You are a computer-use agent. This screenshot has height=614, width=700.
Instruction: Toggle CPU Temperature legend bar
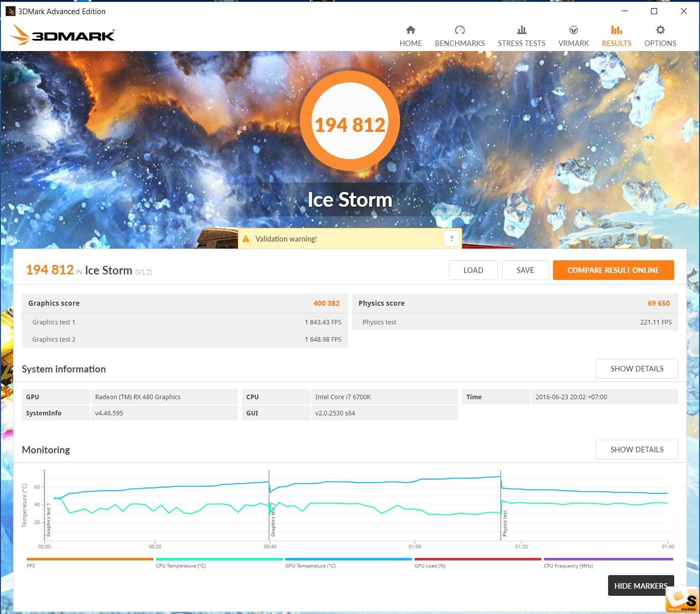tap(219, 559)
